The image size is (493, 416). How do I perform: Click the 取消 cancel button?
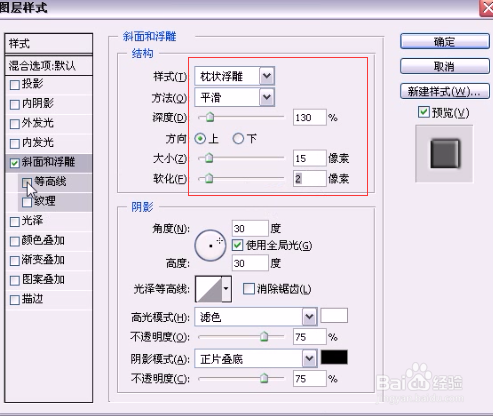[x=445, y=66]
